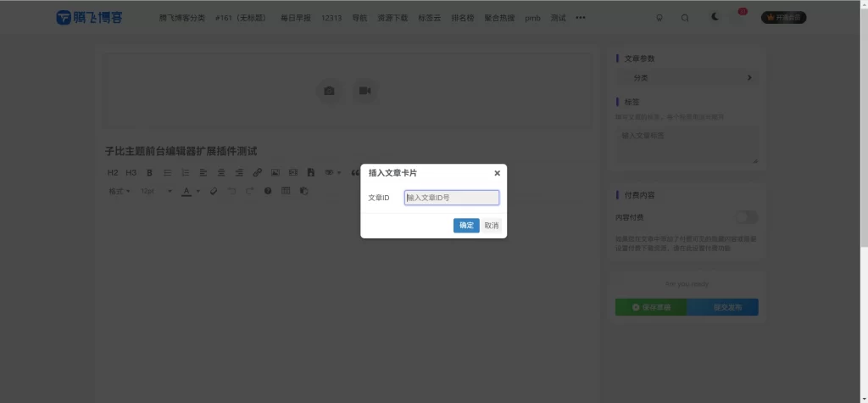The width and height of the screenshot is (868, 403).
Task: Open the 每日早报 menu item
Action: click(296, 18)
